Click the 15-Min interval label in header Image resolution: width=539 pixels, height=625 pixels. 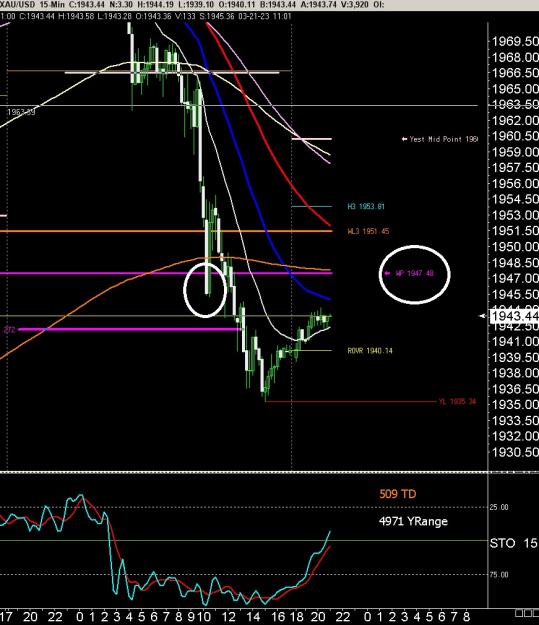point(51,5)
